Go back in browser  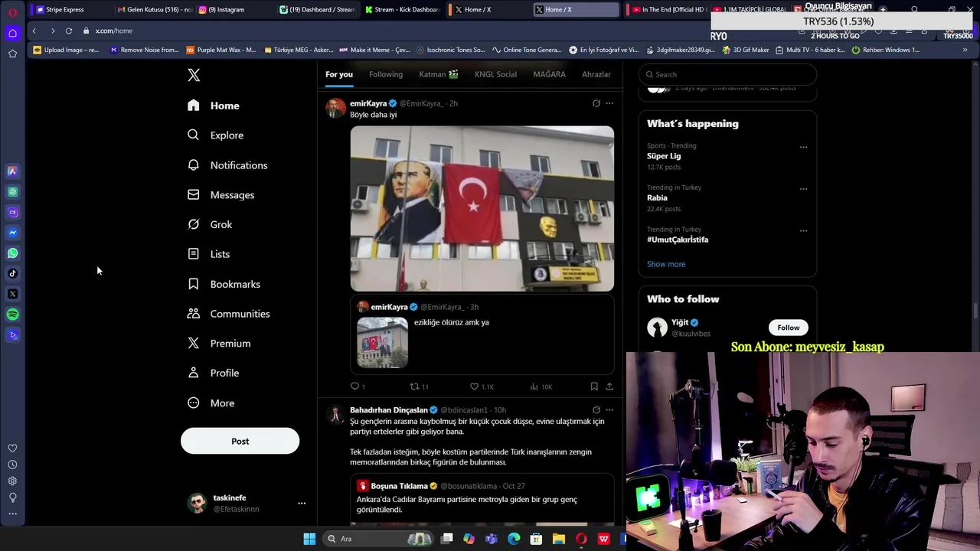tap(34, 31)
